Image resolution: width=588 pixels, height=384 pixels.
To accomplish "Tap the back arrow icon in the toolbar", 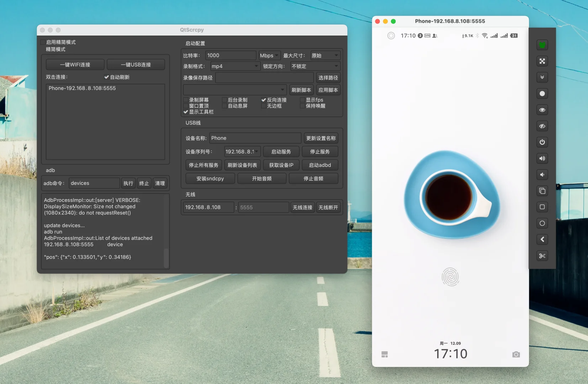I will (542, 239).
